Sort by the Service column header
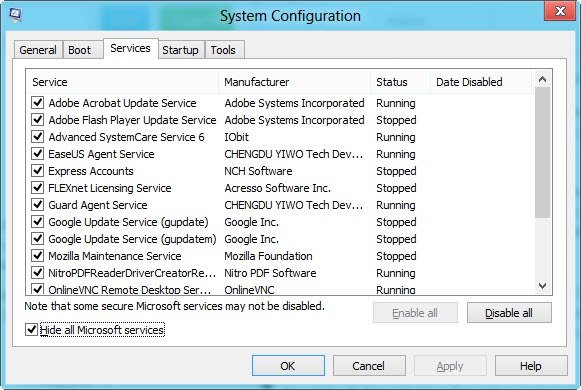 click(122, 82)
